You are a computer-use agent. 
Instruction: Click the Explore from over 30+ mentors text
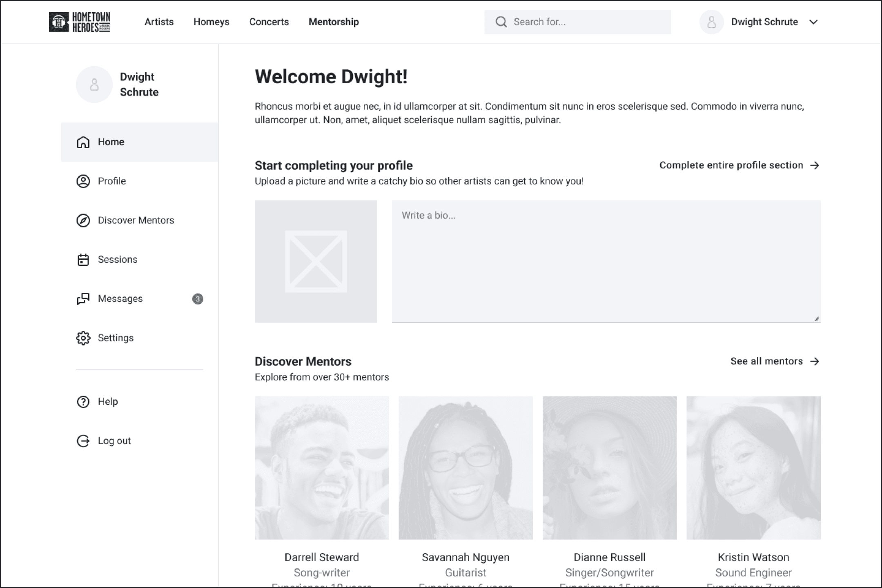(322, 377)
